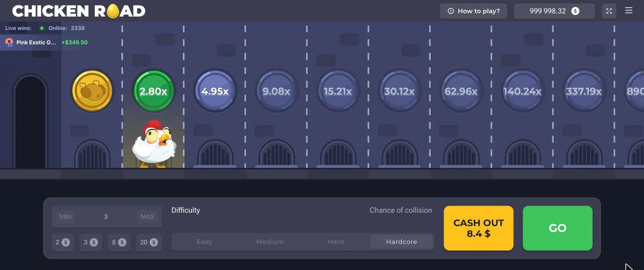Click the gold roasted chicken coin
This screenshot has width=644, height=270.
pos(92,91)
